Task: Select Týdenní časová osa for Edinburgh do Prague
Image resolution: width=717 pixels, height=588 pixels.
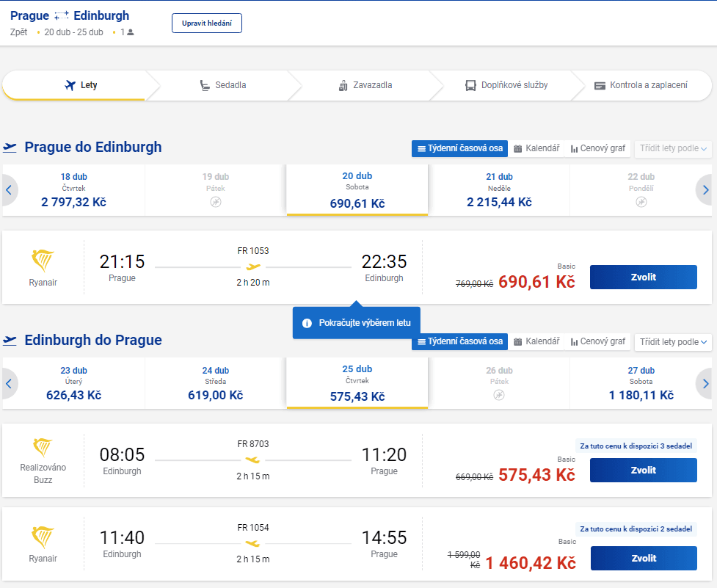Action: (x=459, y=341)
